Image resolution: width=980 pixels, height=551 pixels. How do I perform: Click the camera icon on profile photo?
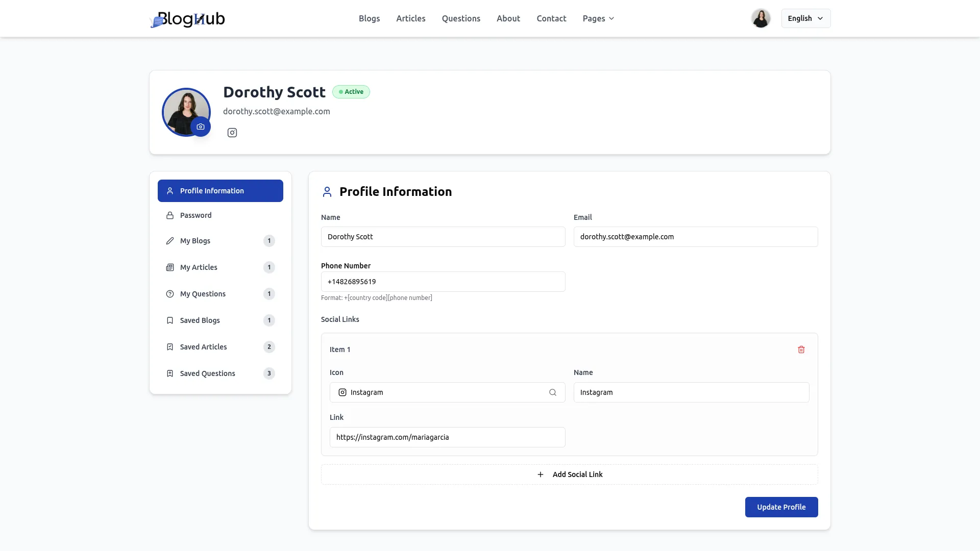click(201, 127)
